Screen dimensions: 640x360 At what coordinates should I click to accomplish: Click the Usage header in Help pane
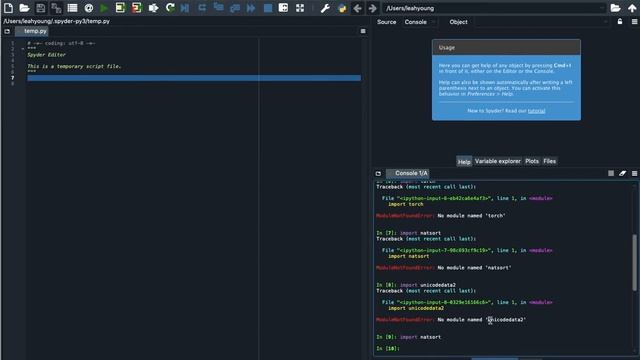point(506,47)
